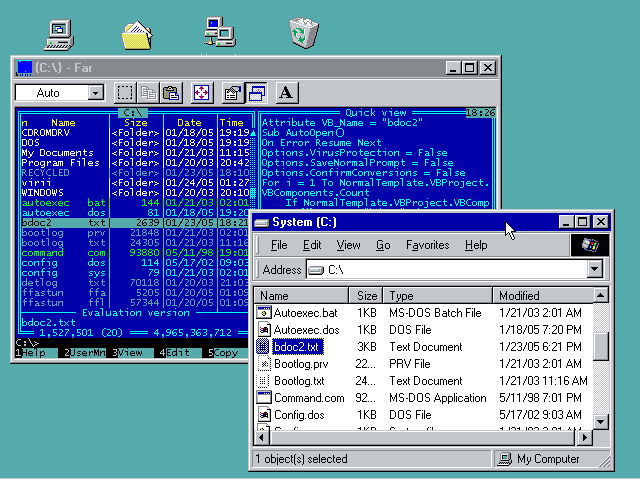Image resolution: width=640 pixels, height=480 pixels.
Task: Click the vertical scrollbar up arrow in Explorer
Action: (x=600, y=296)
